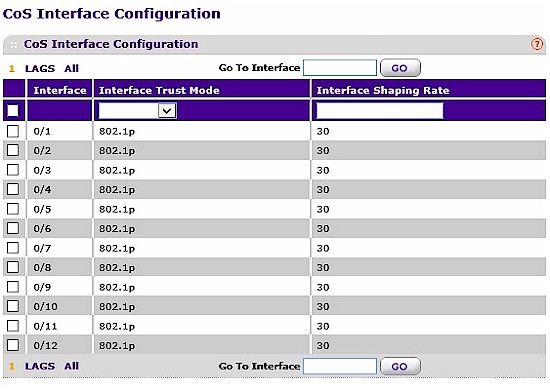Tick the checkbox for interface 0/9

point(13,287)
